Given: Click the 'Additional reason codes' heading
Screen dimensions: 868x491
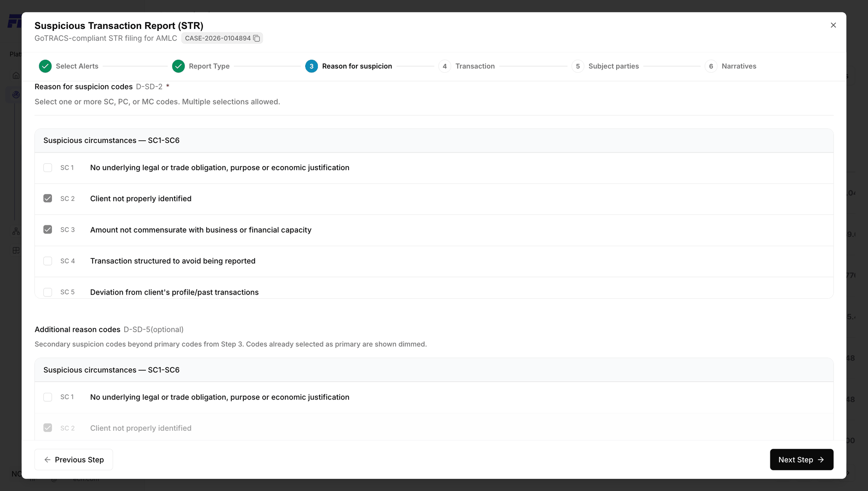Looking at the screenshot, I should 77,329.
